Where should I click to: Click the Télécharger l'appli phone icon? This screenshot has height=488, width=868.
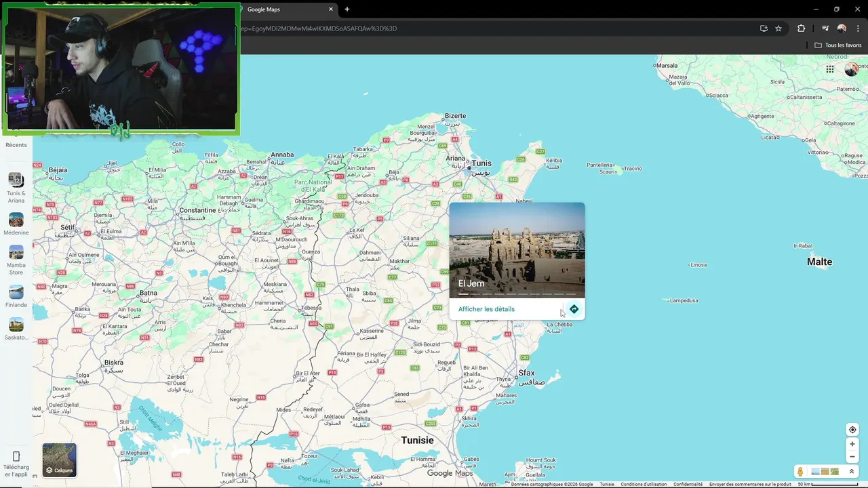(x=16, y=456)
